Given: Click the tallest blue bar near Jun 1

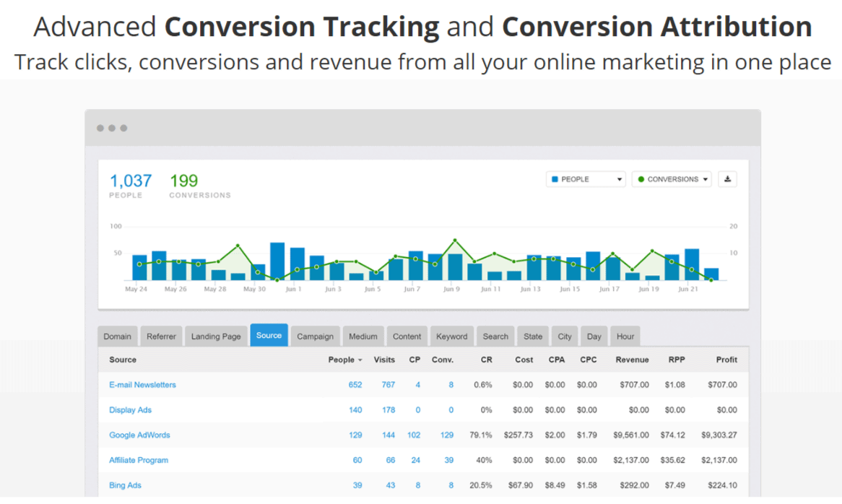Looking at the screenshot, I should pos(277,261).
